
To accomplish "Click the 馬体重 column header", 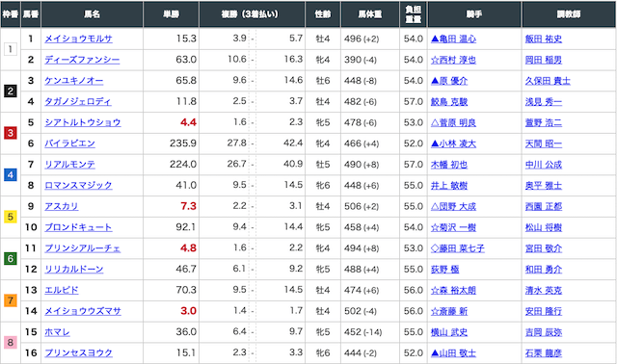I will coord(370,14).
